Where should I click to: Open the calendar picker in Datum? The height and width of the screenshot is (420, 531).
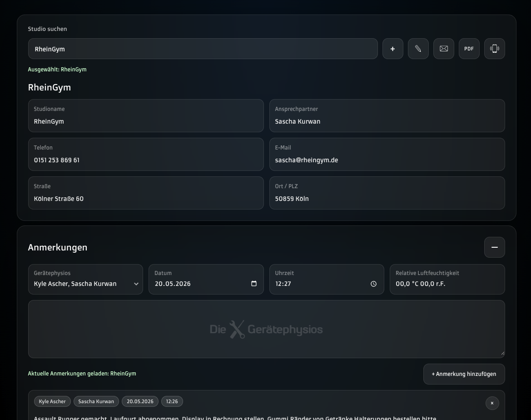pos(253,284)
